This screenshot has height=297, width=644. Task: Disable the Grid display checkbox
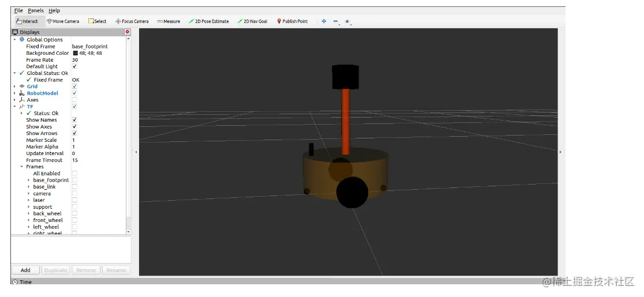click(74, 87)
